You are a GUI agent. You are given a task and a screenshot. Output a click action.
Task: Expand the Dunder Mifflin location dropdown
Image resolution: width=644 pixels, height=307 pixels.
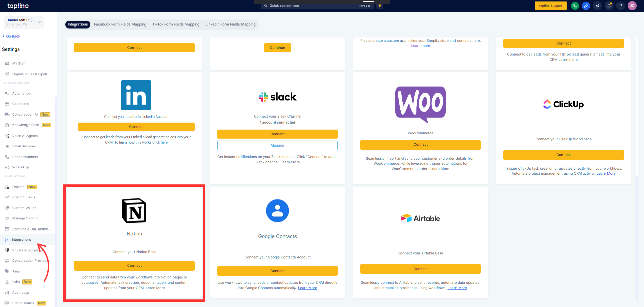[24, 22]
